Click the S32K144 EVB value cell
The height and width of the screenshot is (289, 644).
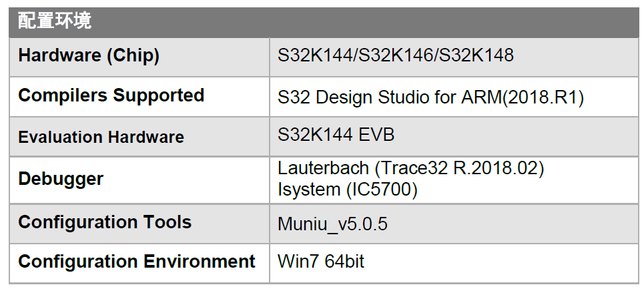pyautogui.click(x=336, y=135)
